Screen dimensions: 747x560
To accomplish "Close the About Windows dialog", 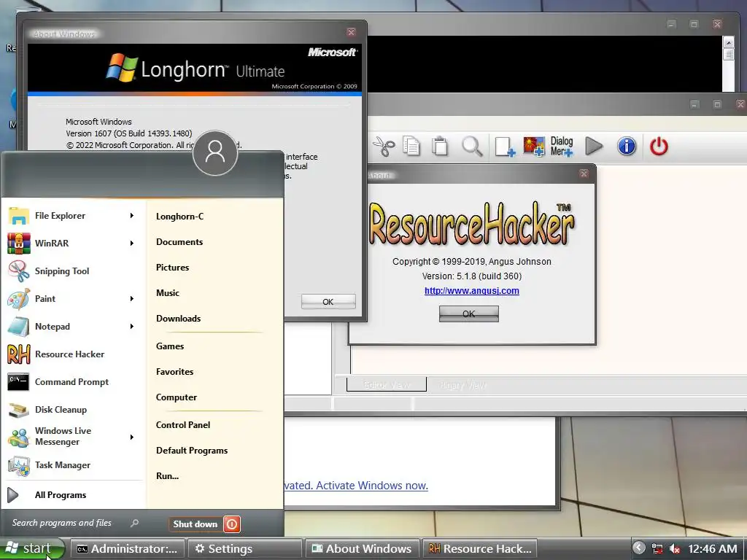I will pos(351,32).
